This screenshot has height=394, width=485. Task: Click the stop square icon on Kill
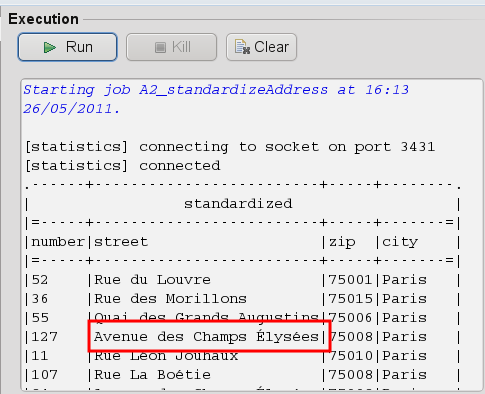tap(160, 47)
